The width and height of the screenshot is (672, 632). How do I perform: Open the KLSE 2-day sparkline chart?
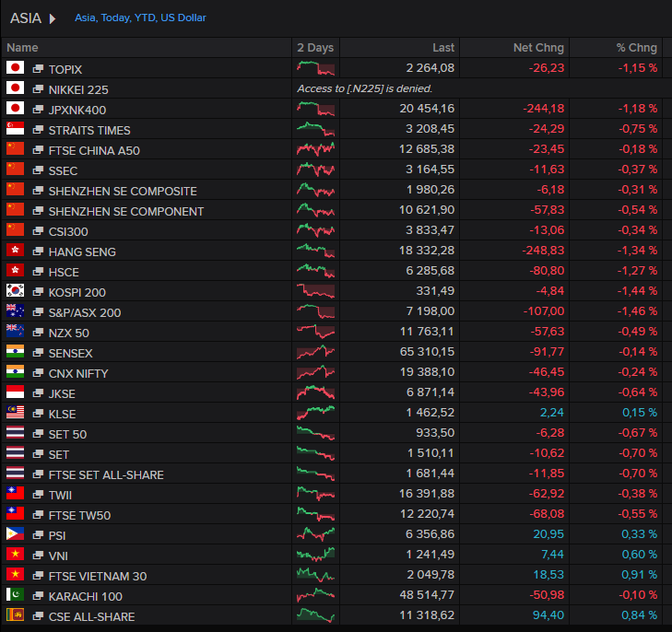click(315, 413)
